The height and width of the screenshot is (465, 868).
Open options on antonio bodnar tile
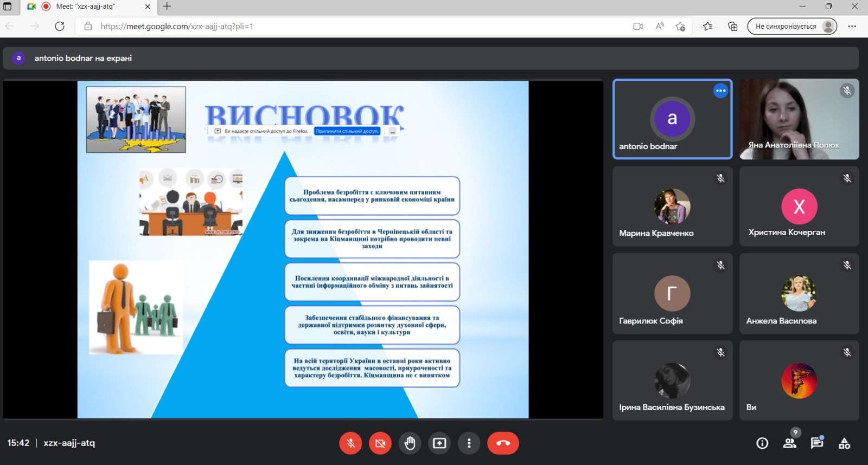click(x=720, y=91)
